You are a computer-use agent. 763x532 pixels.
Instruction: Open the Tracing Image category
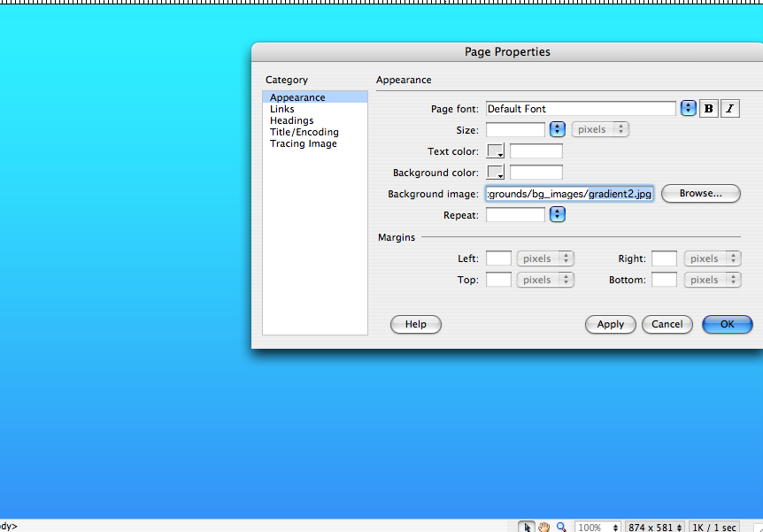pyautogui.click(x=303, y=143)
